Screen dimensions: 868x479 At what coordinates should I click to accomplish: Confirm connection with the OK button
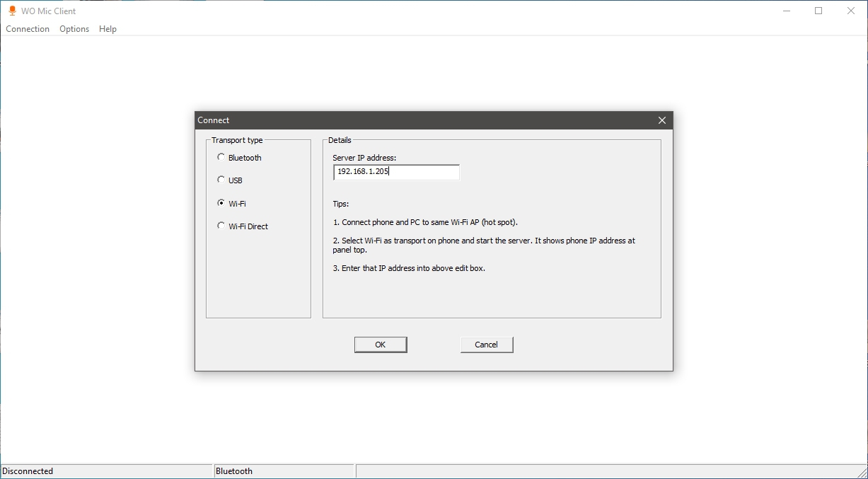pos(381,345)
